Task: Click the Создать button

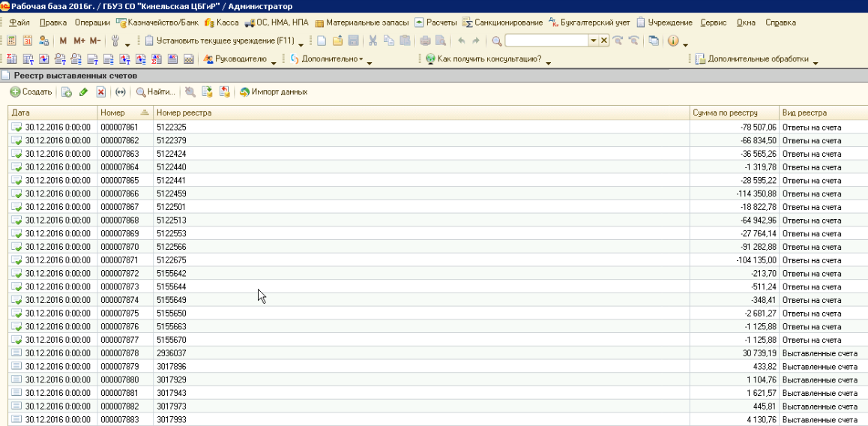Action: click(31, 92)
